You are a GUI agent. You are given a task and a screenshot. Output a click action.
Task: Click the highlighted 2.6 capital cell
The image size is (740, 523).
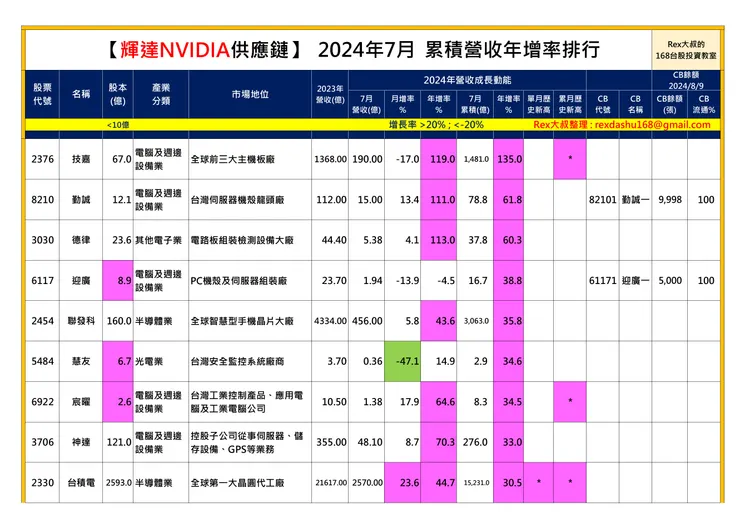click(118, 402)
